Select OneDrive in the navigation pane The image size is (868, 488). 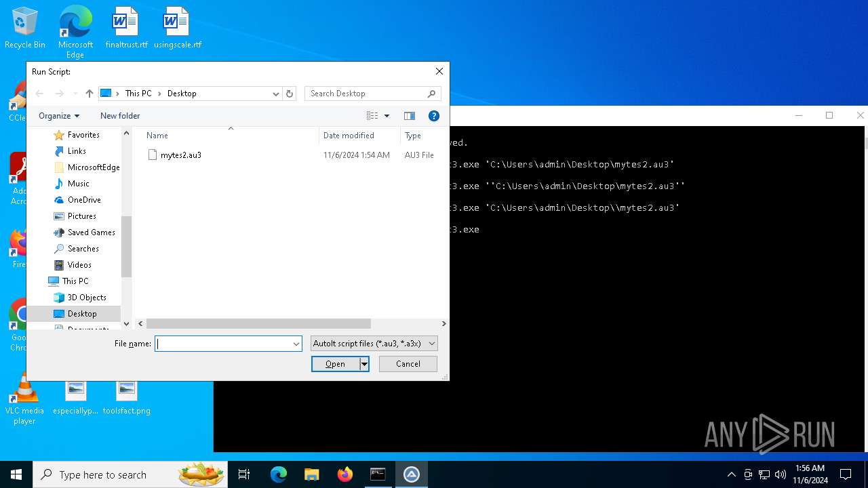(84, 200)
